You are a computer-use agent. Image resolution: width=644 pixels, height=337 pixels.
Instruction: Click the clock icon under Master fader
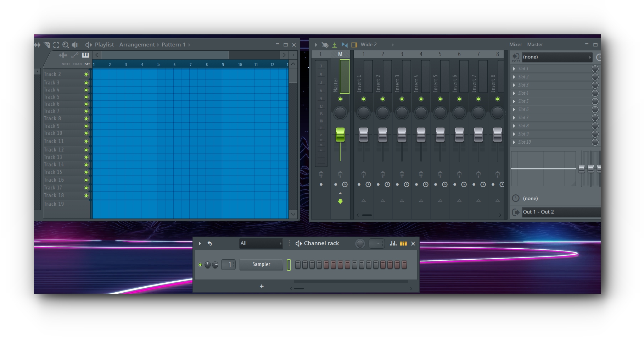pos(345,184)
